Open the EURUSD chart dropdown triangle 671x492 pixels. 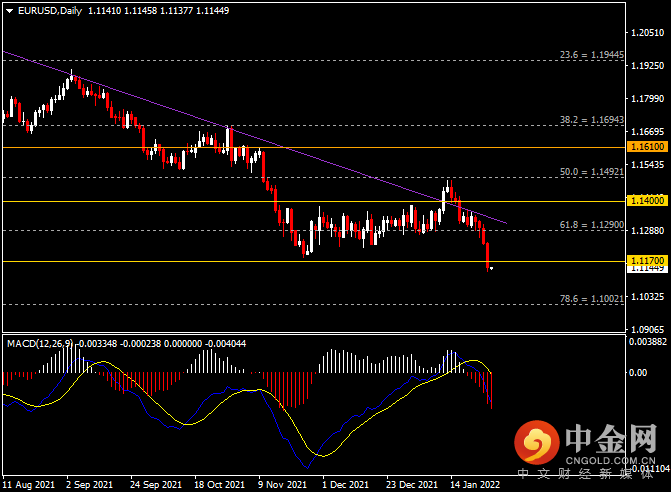point(9,11)
